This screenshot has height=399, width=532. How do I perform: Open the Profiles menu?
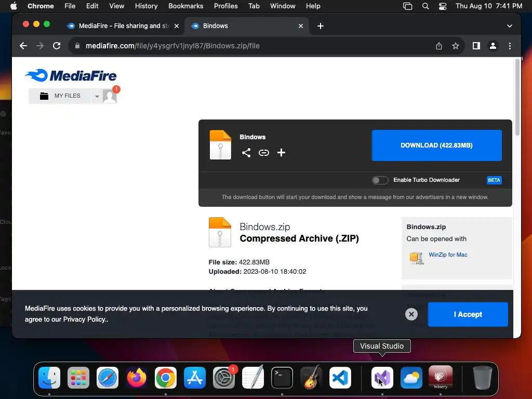click(x=225, y=6)
